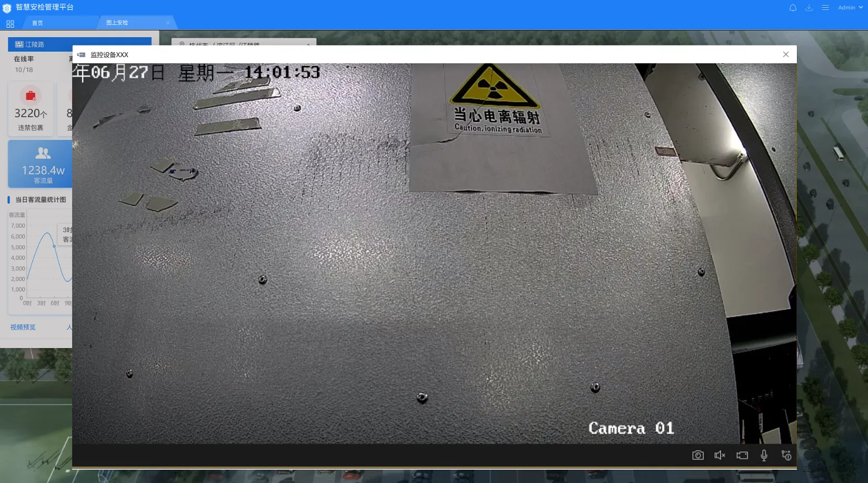Take a snapshot with the camera icon
The width and height of the screenshot is (868, 483).
(698, 455)
